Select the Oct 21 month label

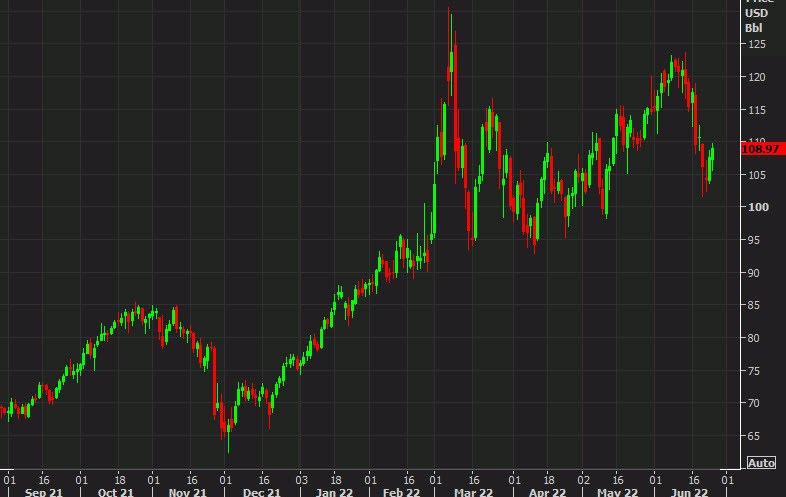click(116, 492)
